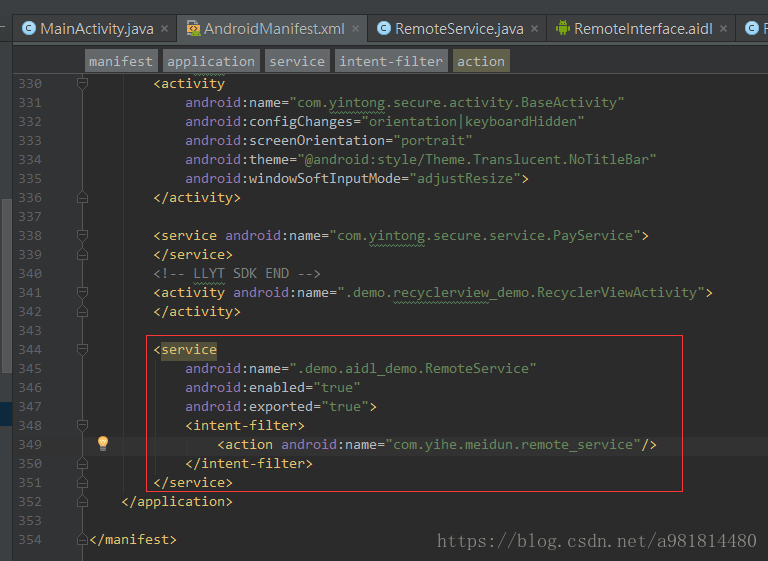Select the intent-filter breadcrumb
The height and width of the screenshot is (561, 768).
coord(391,61)
